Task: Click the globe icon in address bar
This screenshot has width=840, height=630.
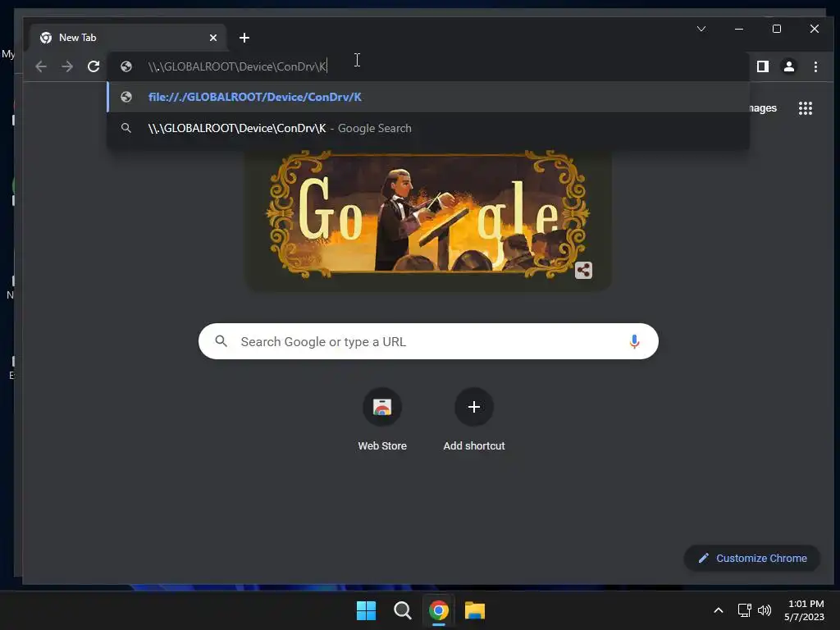Action: click(126, 66)
